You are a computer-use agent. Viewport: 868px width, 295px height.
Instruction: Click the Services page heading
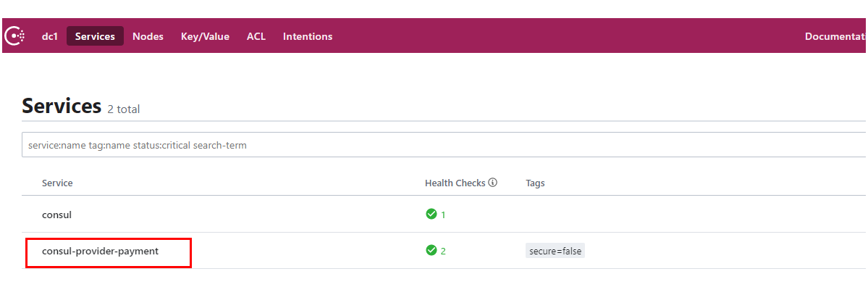(x=62, y=107)
